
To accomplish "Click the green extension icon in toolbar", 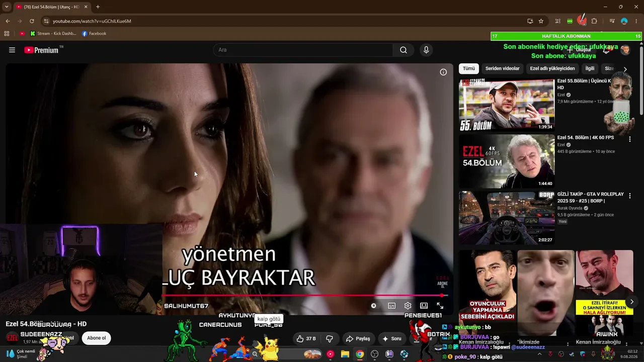I will click(570, 21).
